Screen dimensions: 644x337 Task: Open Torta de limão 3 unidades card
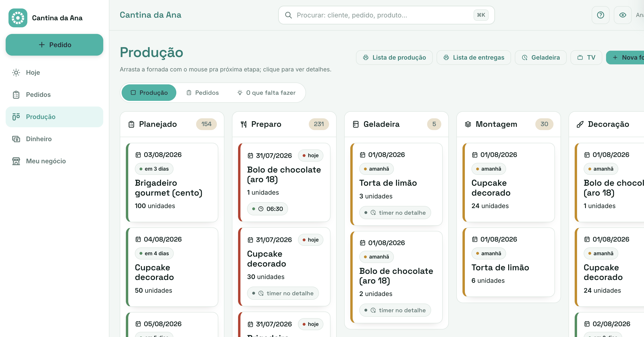[x=396, y=184]
